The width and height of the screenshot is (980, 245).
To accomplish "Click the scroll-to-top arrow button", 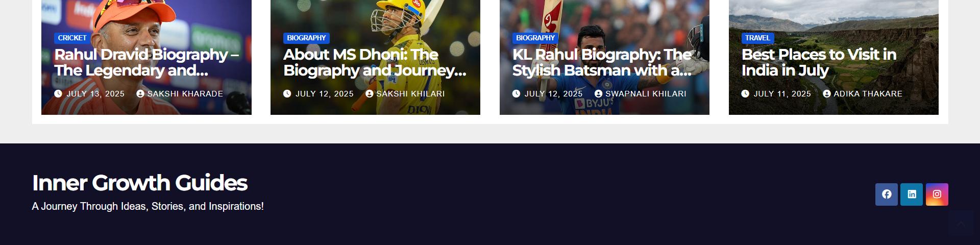I will 961,224.
